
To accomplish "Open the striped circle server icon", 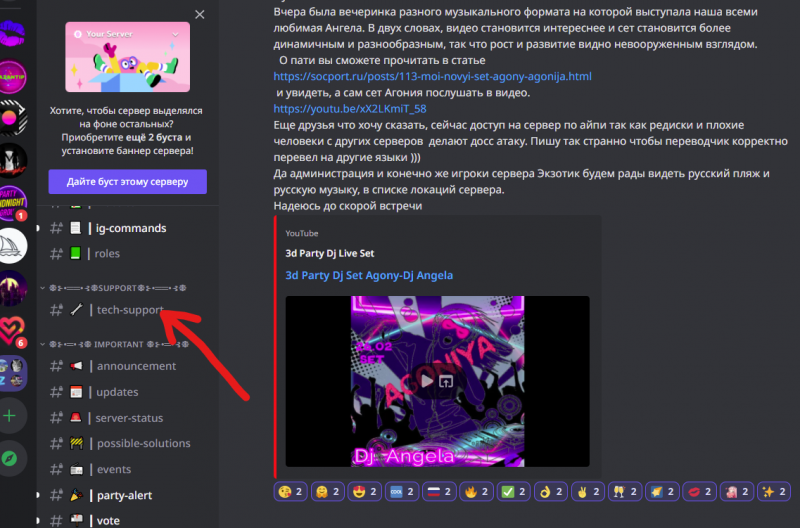I will [12, 118].
